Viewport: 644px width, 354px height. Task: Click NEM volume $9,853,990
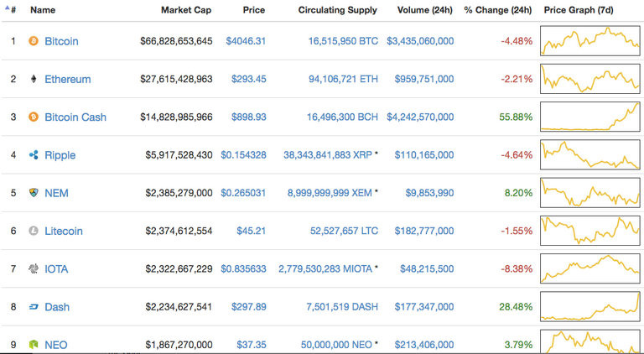(x=429, y=193)
